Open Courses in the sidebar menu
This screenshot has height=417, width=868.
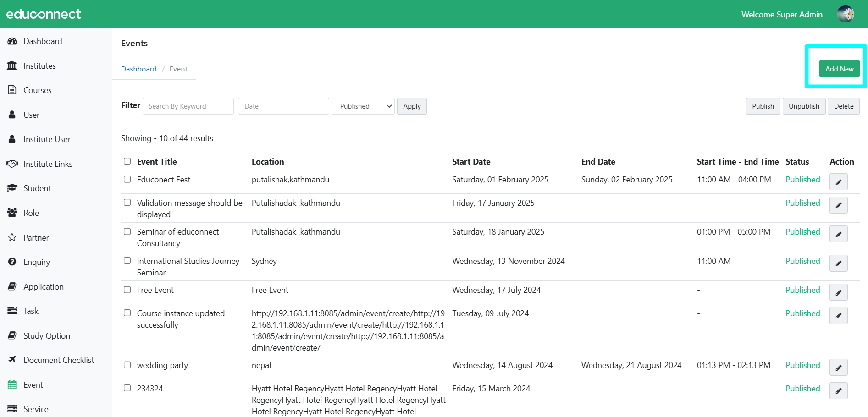click(x=38, y=90)
